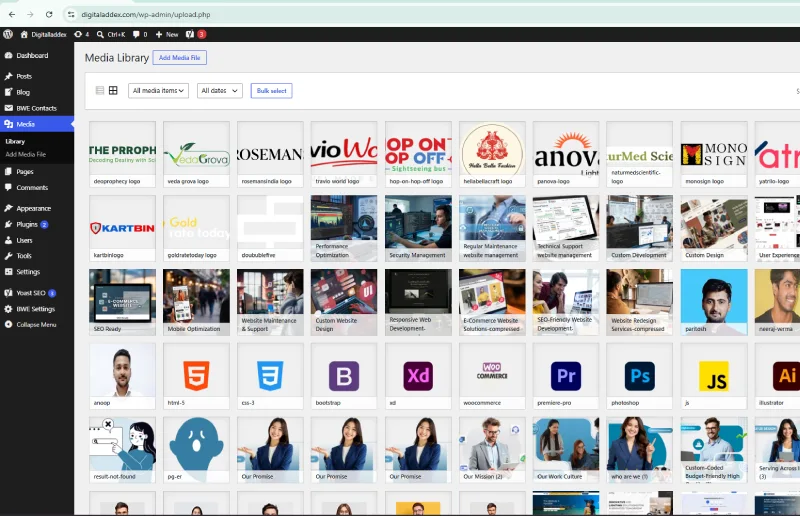This screenshot has height=516, width=800.
Task: Open Blog in the sidebar
Action: coord(23,92)
